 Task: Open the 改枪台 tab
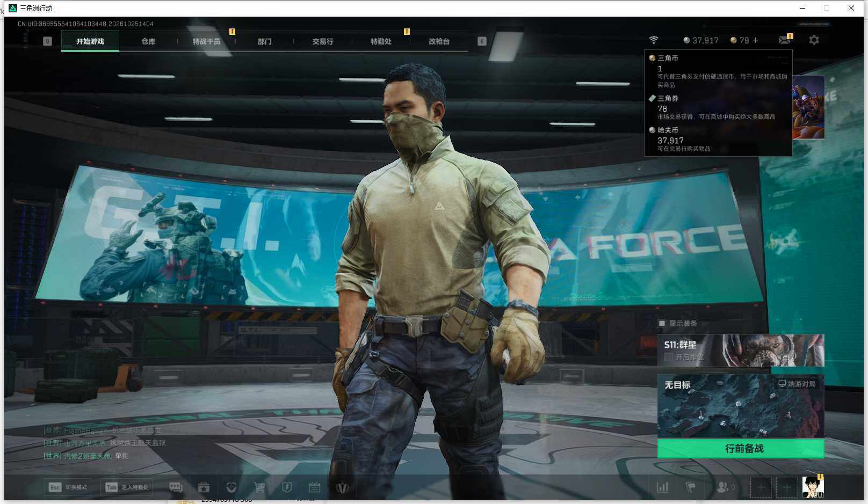tap(439, 41)
